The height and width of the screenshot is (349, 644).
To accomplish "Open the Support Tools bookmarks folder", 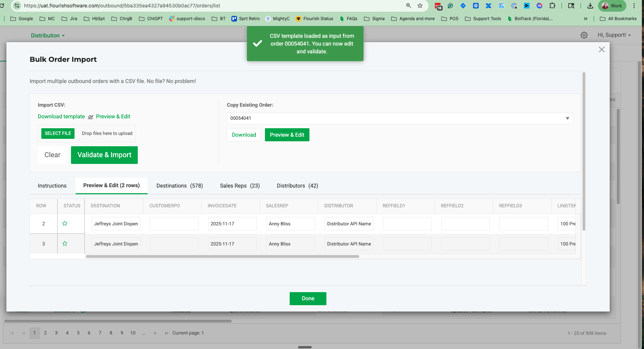I will pyautogui.click(x=483, y=19).
